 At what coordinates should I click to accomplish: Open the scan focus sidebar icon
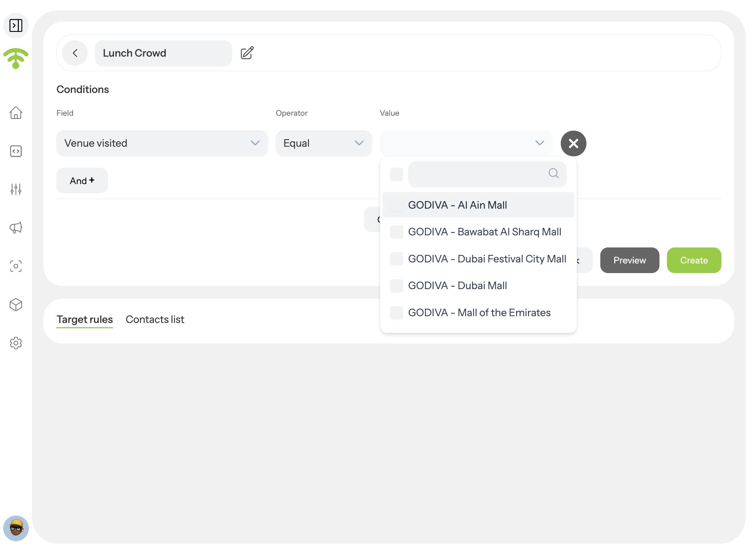(x=16, y=266)
